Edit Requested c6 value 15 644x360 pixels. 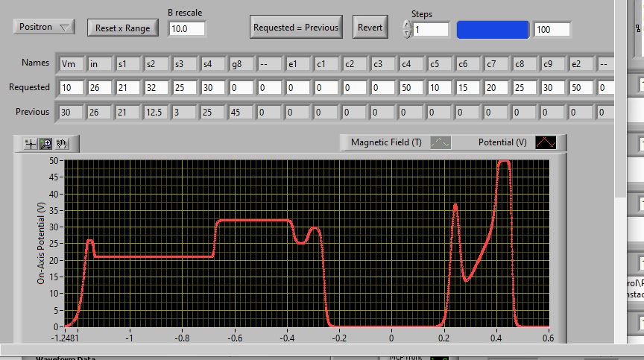coord(468,87)
